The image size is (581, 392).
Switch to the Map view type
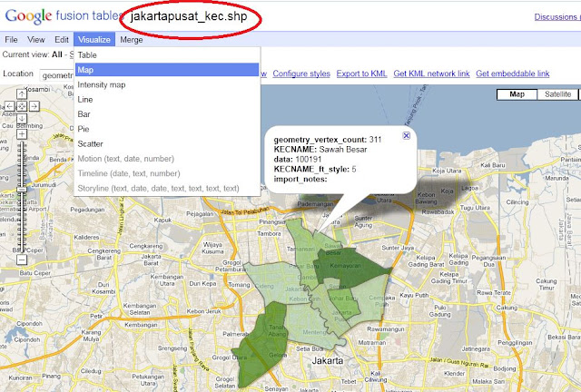pos(517,94)
